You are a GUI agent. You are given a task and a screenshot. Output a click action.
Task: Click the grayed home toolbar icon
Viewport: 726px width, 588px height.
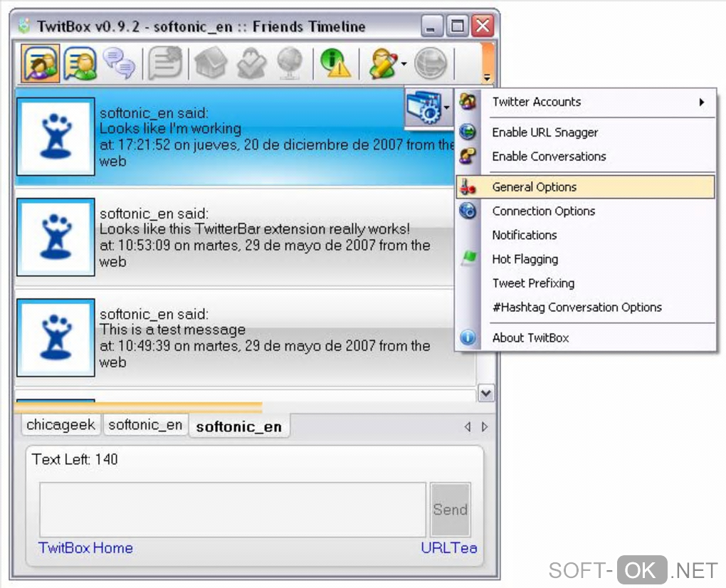[211, 63]
